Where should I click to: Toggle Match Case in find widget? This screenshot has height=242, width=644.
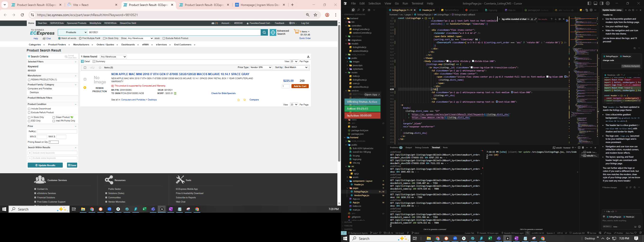[528, 19]
